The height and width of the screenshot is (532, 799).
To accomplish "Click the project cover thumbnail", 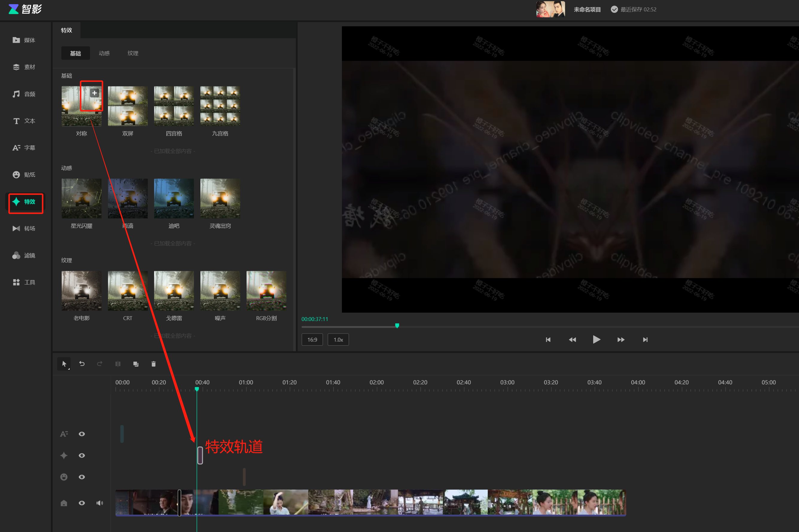I will coord(550,9).
